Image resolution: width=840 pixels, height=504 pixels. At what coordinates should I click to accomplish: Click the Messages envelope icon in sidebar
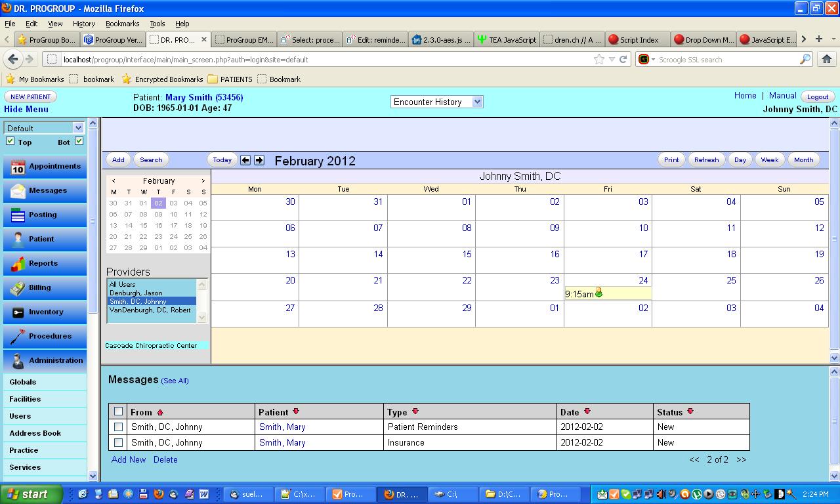[16, 190]
